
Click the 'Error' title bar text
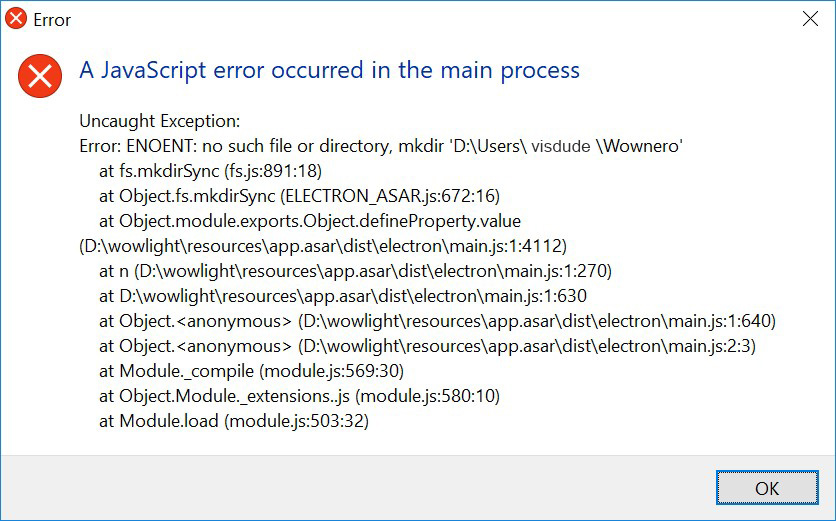[x=52, y=20]
